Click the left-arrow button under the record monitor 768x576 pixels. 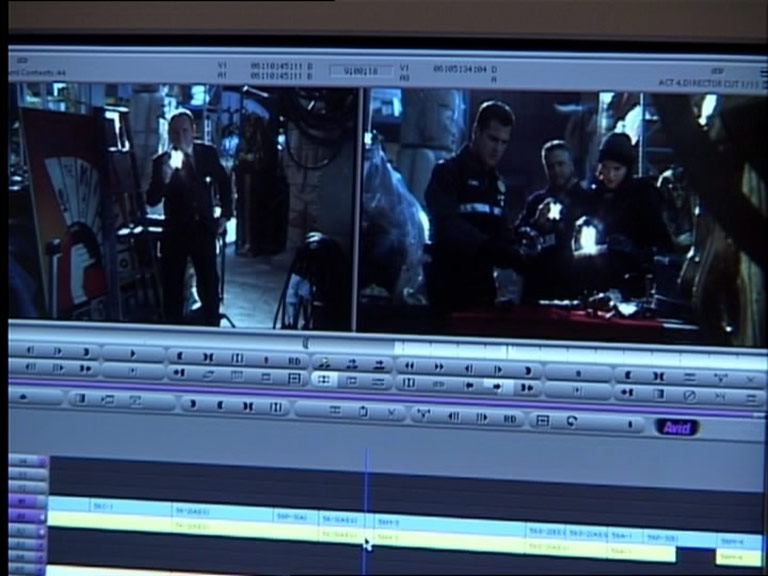point(469,385)
